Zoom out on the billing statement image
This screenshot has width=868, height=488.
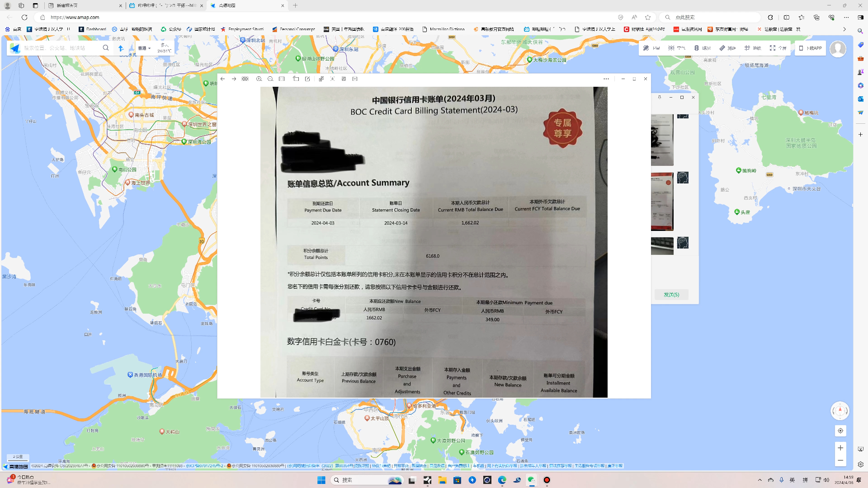tap(270, 79)
